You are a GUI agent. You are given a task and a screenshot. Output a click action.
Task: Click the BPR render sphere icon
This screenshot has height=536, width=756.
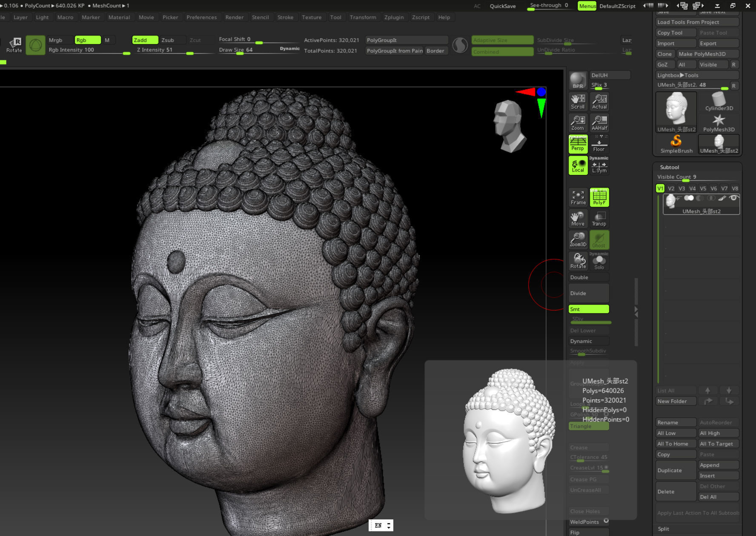(x=578, y=80)
